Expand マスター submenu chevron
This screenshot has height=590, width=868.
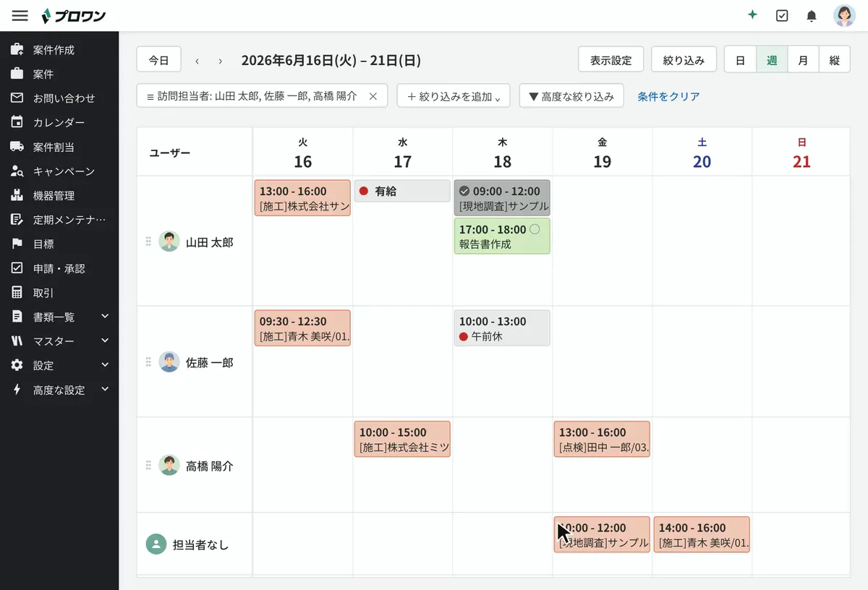[x=105, y=341]
